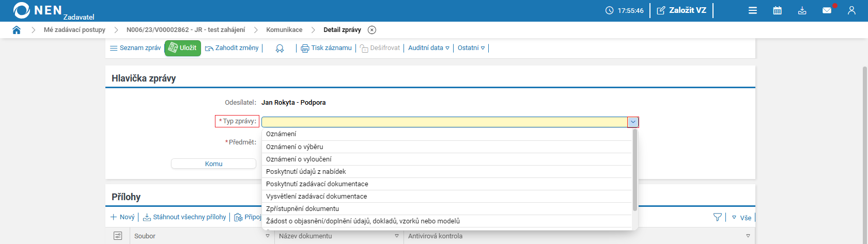Close the Detail zprávy breadcrumb
This screenshot has height=244, width=868.
click(372, 30)
